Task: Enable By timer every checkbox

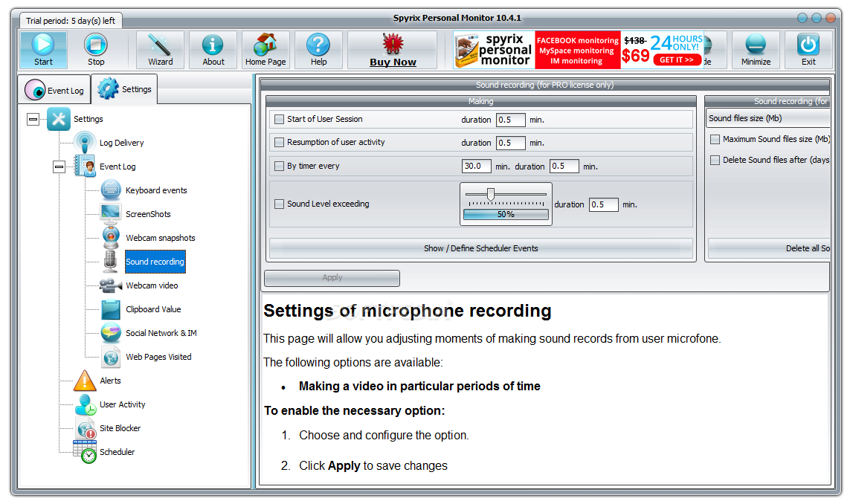Action: (x=279, y=167)
